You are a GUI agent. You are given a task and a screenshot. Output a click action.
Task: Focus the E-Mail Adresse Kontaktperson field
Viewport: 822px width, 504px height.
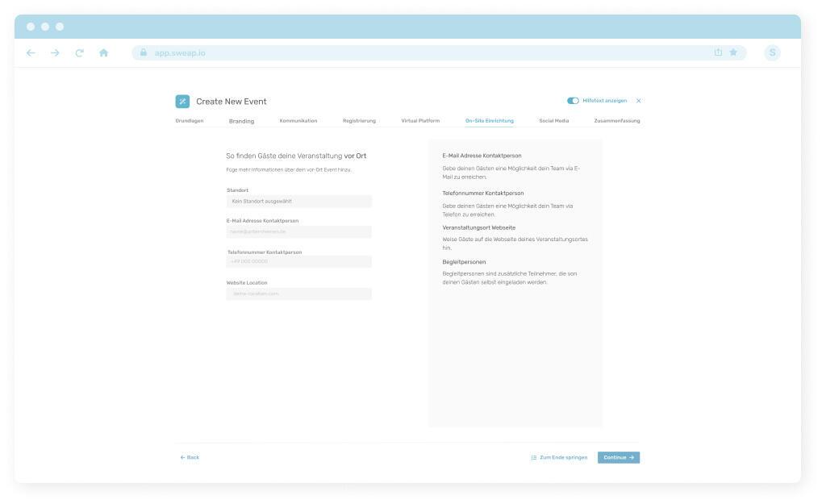pyautogui.click(x=298, y=231)
